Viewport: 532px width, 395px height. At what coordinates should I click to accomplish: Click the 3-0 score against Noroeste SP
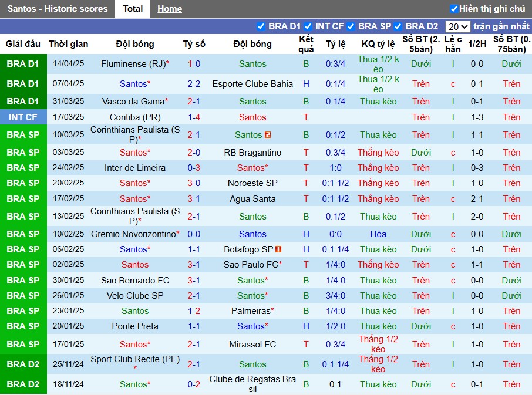[x=194, y=183]
